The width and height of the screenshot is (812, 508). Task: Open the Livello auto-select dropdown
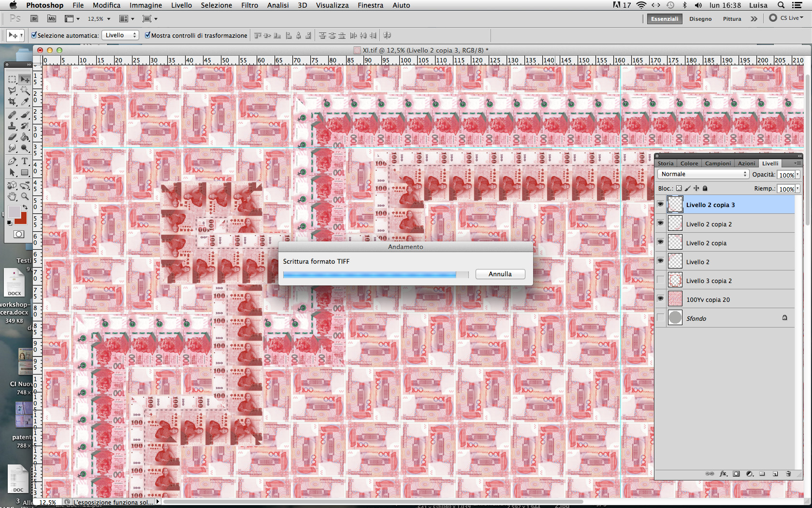point(120,35)
